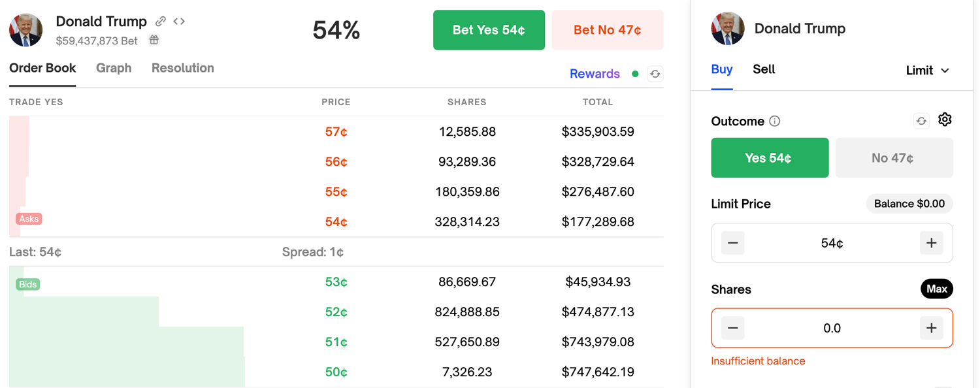
Task: Click Donald Trump's avatar in the trade panel
Action: 727,28
